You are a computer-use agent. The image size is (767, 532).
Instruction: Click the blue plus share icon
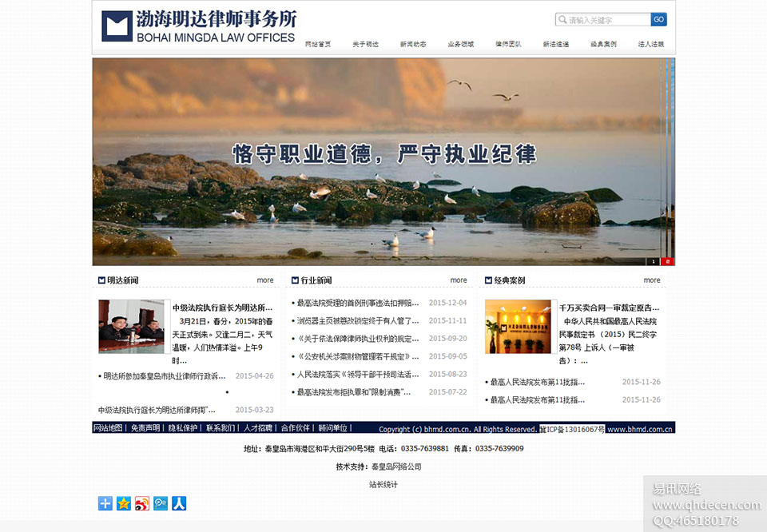click(x=105, y=503)
